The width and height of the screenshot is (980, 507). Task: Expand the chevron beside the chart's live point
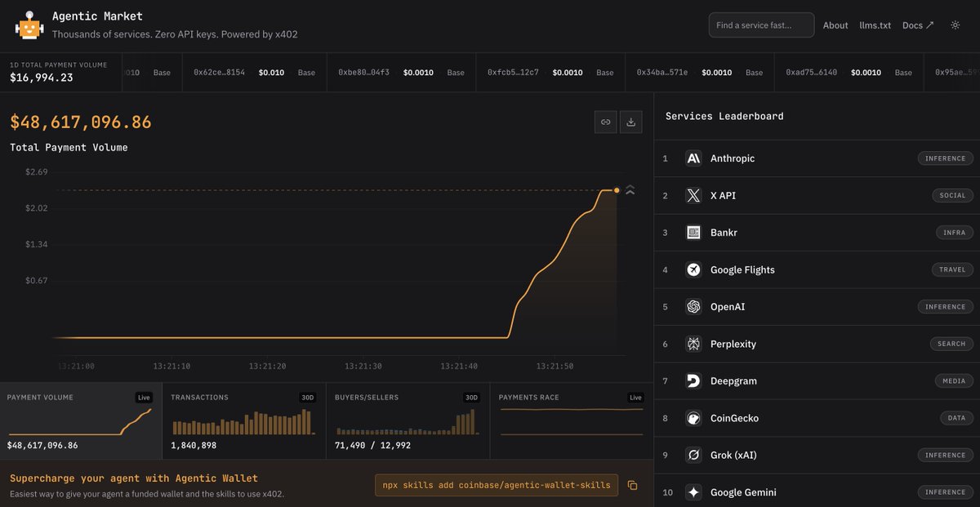coord(630,190)
